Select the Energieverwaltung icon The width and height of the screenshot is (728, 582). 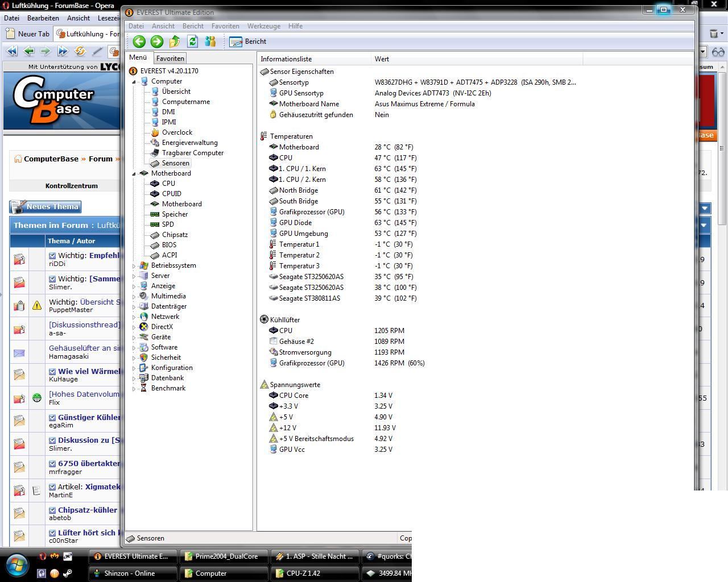tap(155, 143)
